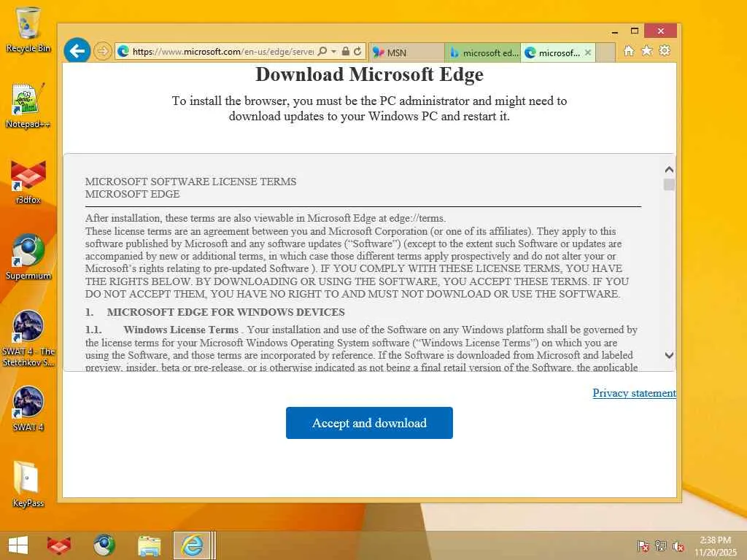Click 'MICROSOFT SOFTWARE LICENSE TERMS' text
The width and height of the screenshot is (747, 560).
pyautogui.click(x=190, y=182)
